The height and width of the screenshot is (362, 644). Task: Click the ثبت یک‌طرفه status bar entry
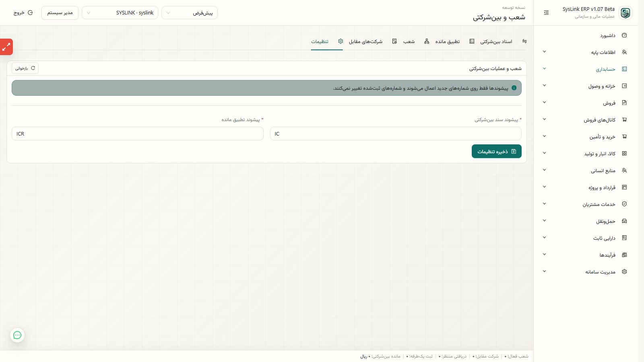point(419,356)
